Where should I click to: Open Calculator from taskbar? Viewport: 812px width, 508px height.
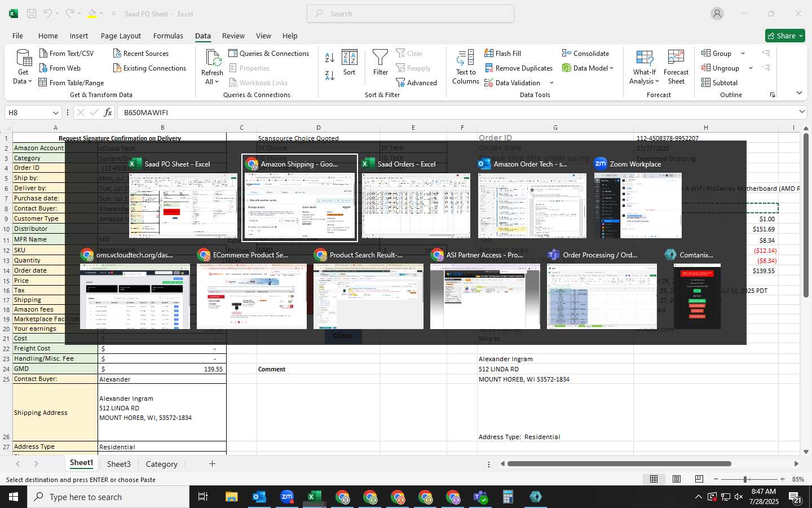pos(507,497)
